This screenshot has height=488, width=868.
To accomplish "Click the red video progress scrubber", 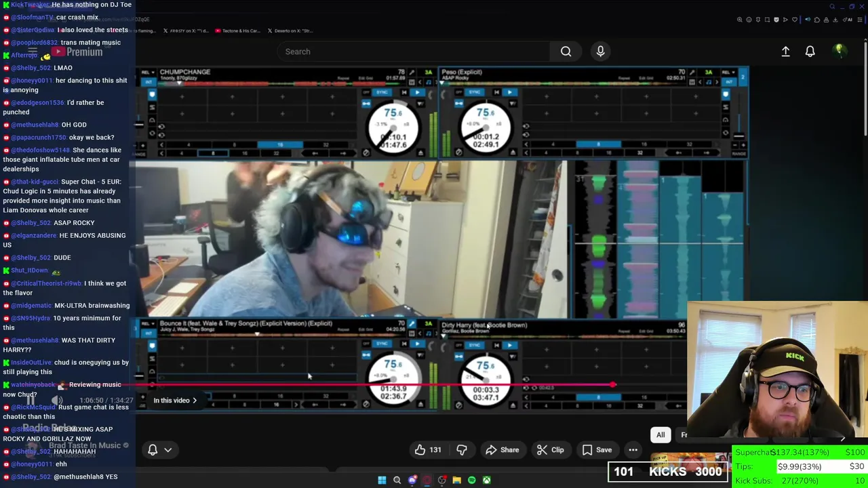I will [613, 384].
